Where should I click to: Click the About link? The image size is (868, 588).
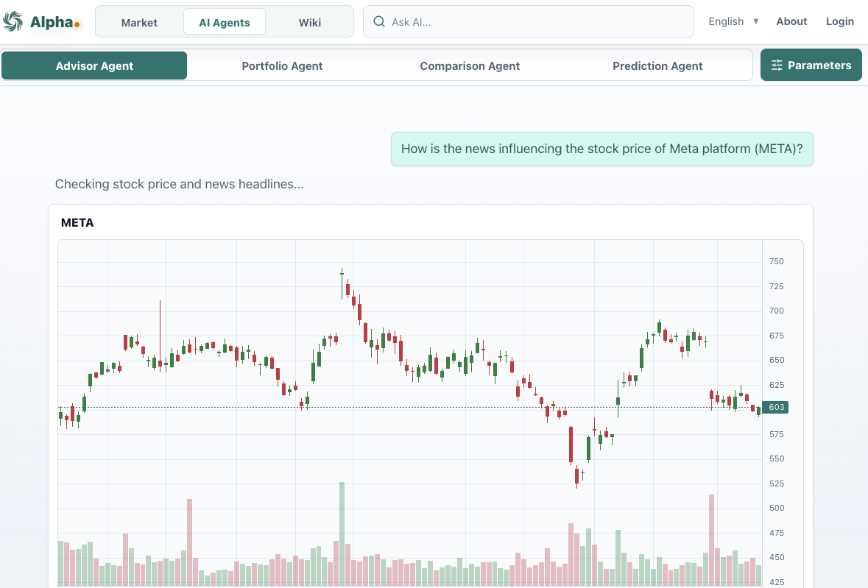791,21
